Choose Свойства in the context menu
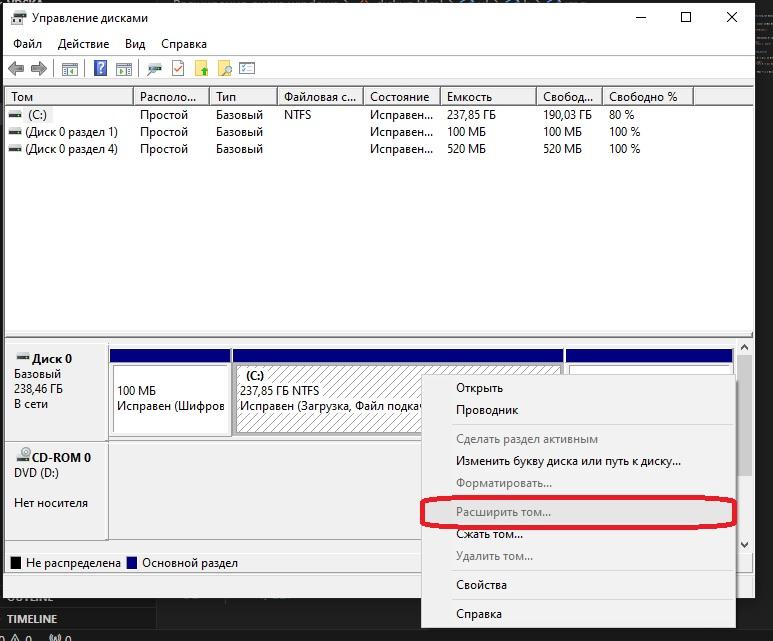 coord(578,585)
